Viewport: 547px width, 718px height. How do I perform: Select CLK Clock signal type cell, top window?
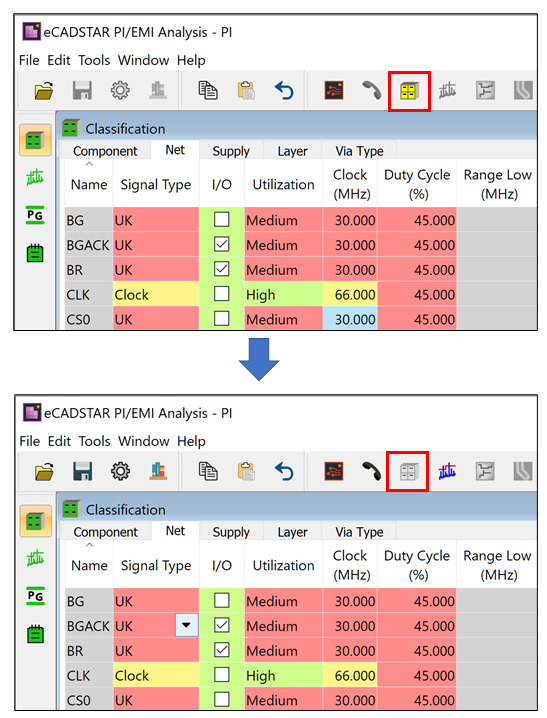coord(156,294)
